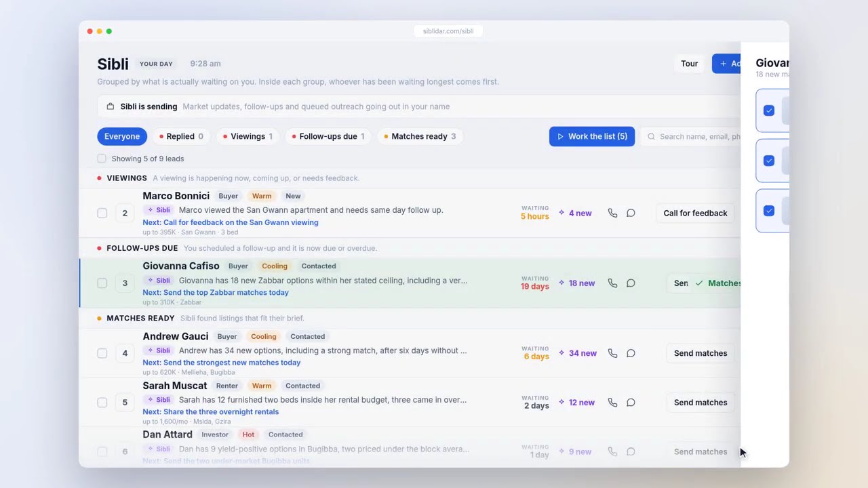Filter leads by the Replied tab
The height and width of the screenshot is (488, 868).
(181, 136)
